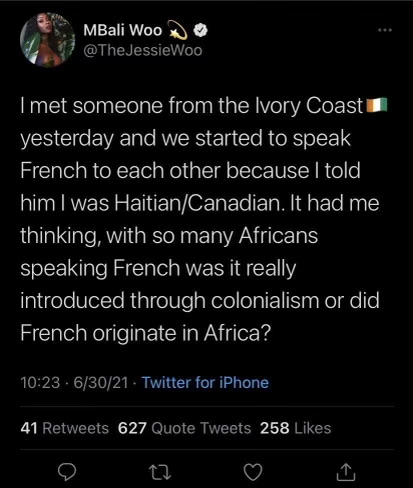Like the tweet with heart icon
The width and height of the screenshot is (413, 488).
point(253,472)
